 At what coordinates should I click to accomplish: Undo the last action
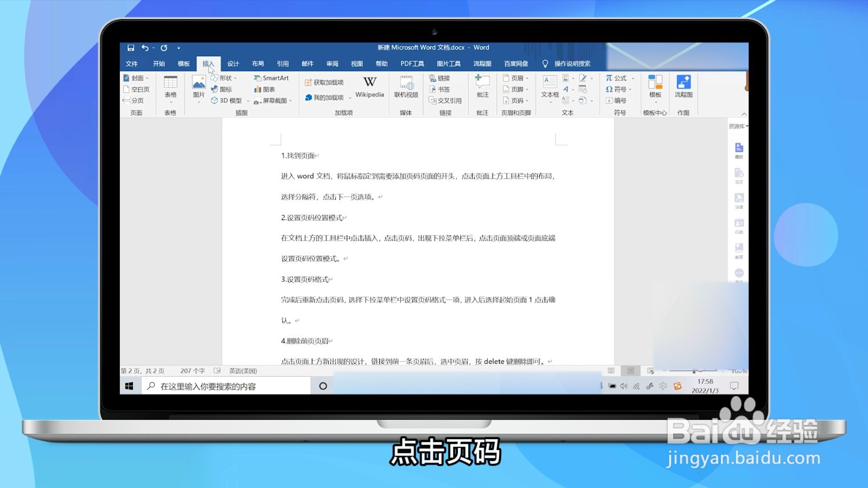[145, 48]
